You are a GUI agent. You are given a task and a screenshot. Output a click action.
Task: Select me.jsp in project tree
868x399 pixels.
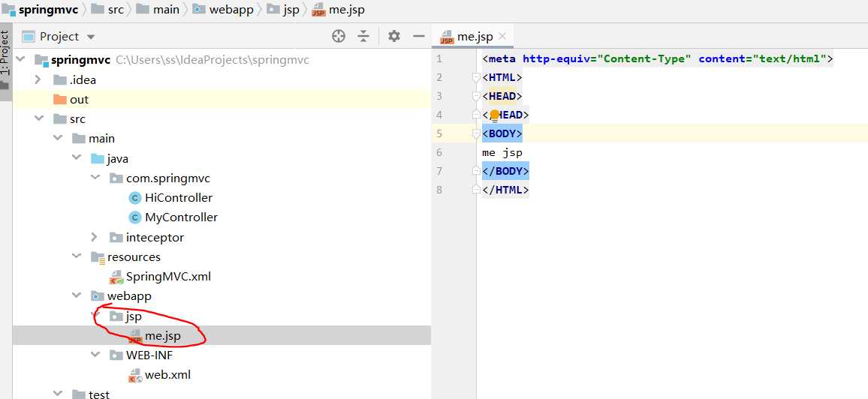[x=222, y=335]
